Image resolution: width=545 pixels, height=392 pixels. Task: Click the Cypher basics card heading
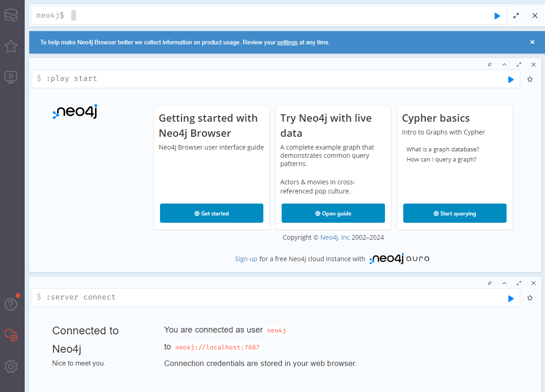(436, 118)
